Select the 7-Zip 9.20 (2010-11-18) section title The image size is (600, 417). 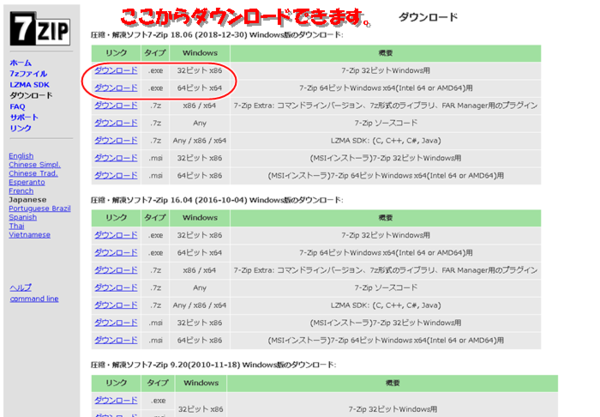click(x=213, y=365)
